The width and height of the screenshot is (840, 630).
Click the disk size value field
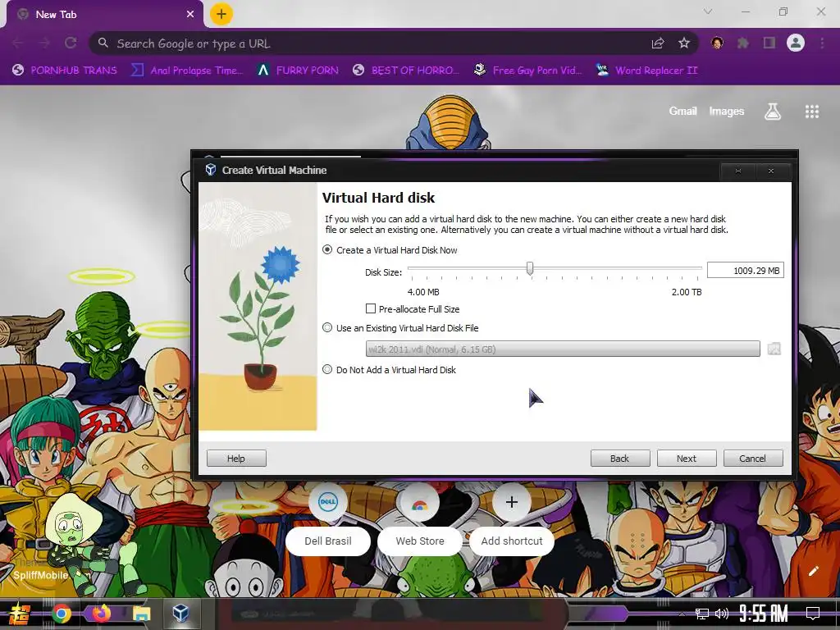745,271
